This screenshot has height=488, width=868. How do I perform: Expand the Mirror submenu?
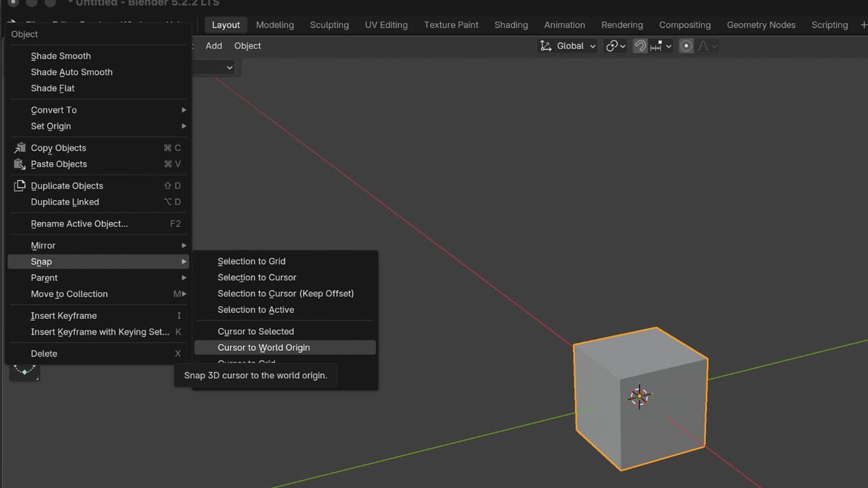(x=98, y=246)
